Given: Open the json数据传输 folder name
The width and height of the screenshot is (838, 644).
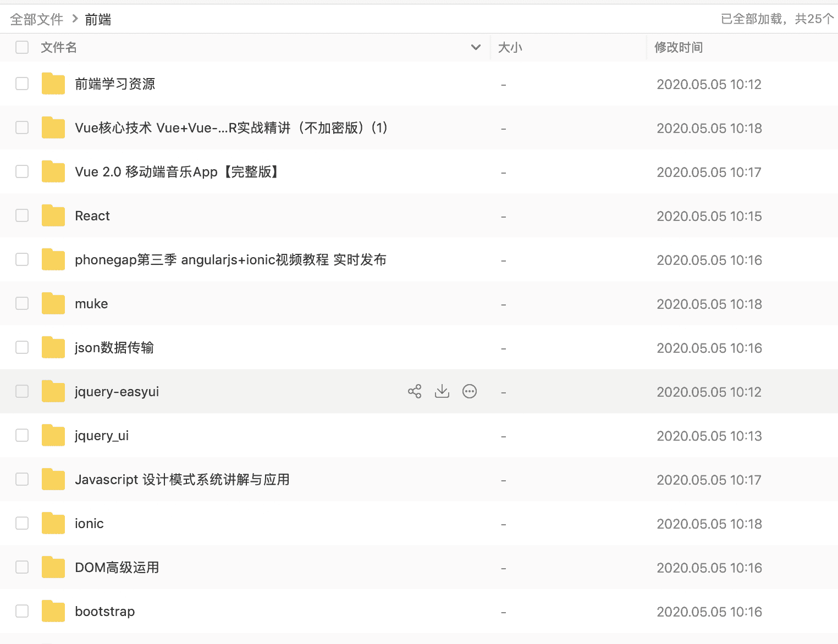Looking at the screenshot, I should 114,347.
